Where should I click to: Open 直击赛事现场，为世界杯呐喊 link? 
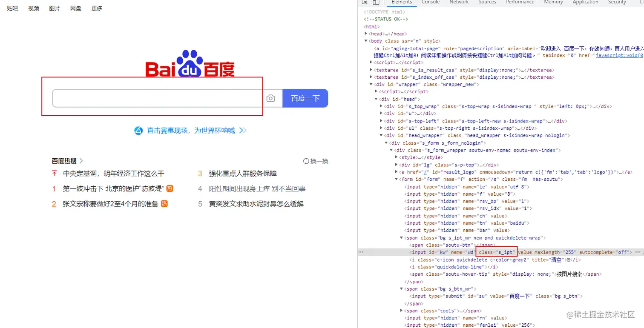[x=191, y=131]
